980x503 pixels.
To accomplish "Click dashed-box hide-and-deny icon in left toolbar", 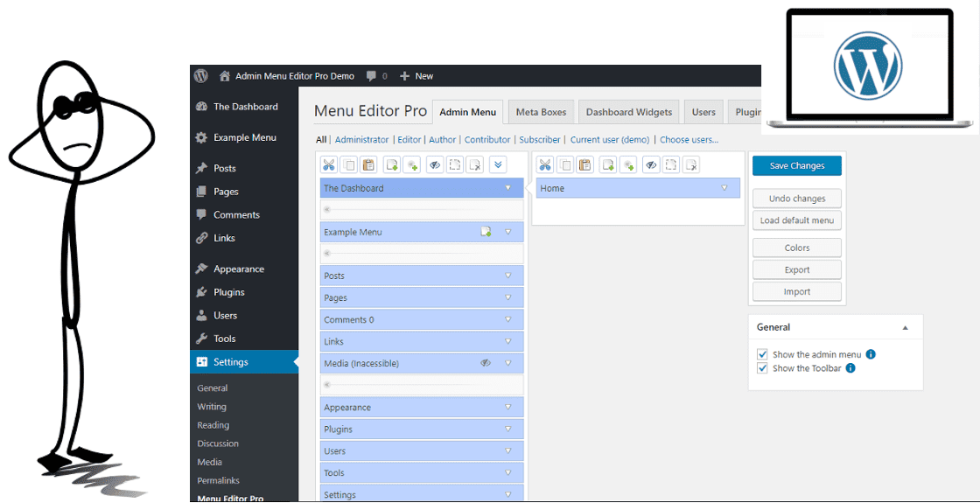I will (x=455, y=165).
